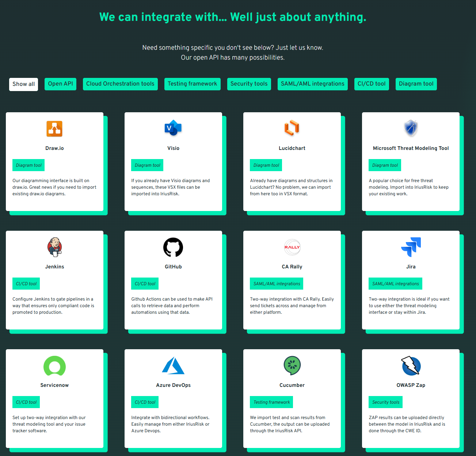Click the Jira logo icon
Viewport: 476px width, 456px height.
point(411,247)
